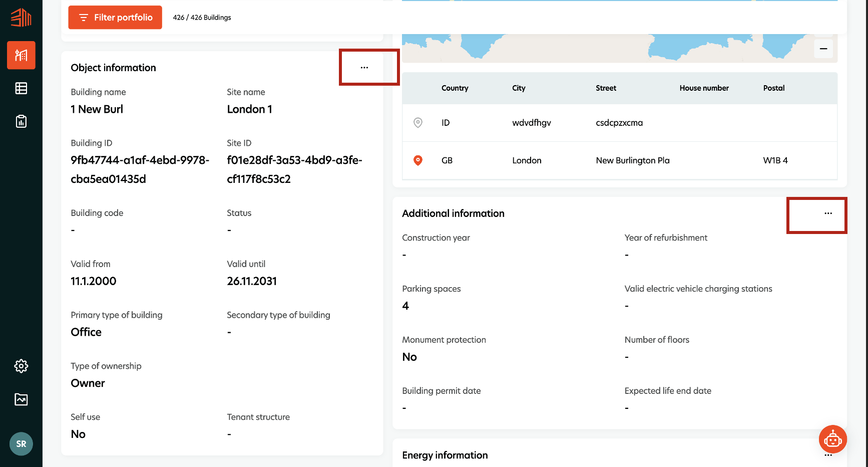Sort by the Country column header
This screenshot has width=868, height=467.
pos(455,88)
